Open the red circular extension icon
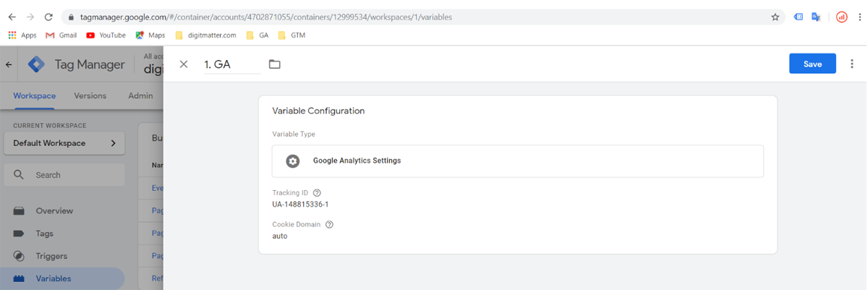The image size is (868, 290). point(841,17)
